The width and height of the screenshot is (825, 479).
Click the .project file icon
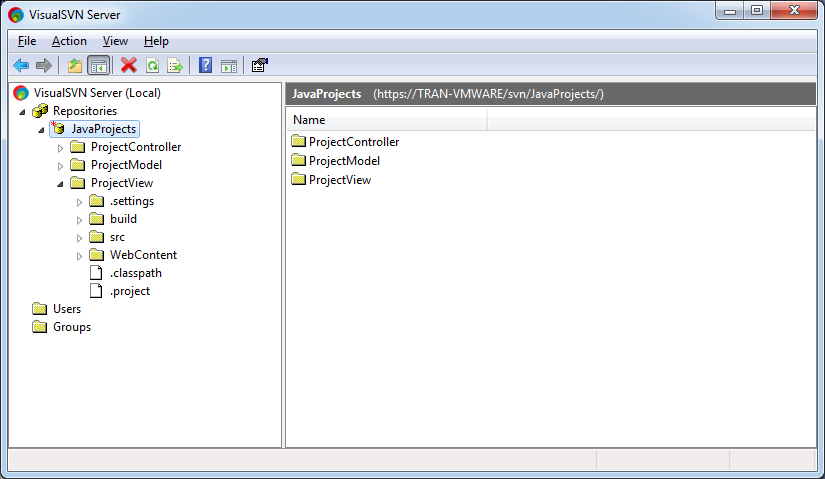96,291
